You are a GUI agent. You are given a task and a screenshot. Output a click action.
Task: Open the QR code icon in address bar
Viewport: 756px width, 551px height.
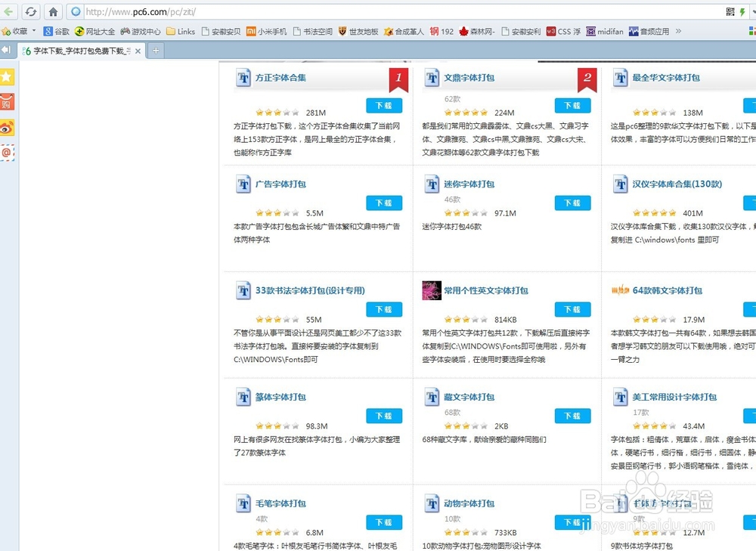[x=730, y=11]
